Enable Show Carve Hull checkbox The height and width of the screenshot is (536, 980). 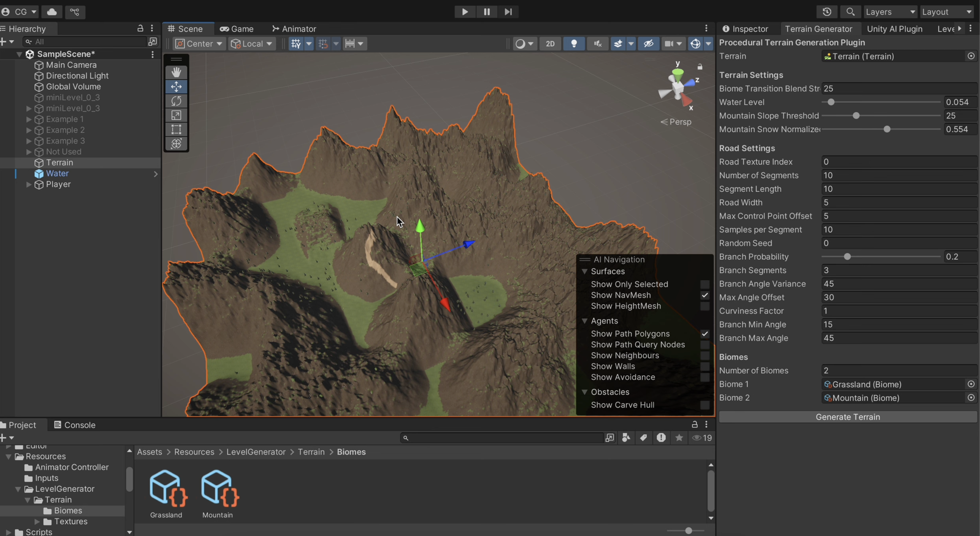tap(704, 405)
